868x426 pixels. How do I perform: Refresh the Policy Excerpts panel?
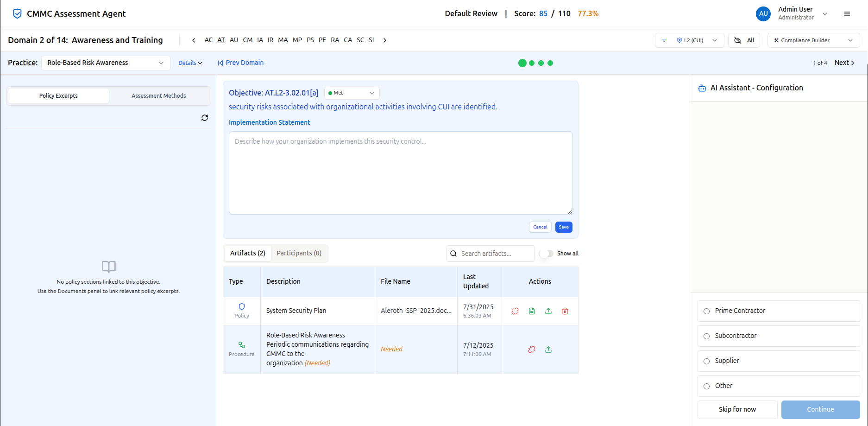click(205, 118)
